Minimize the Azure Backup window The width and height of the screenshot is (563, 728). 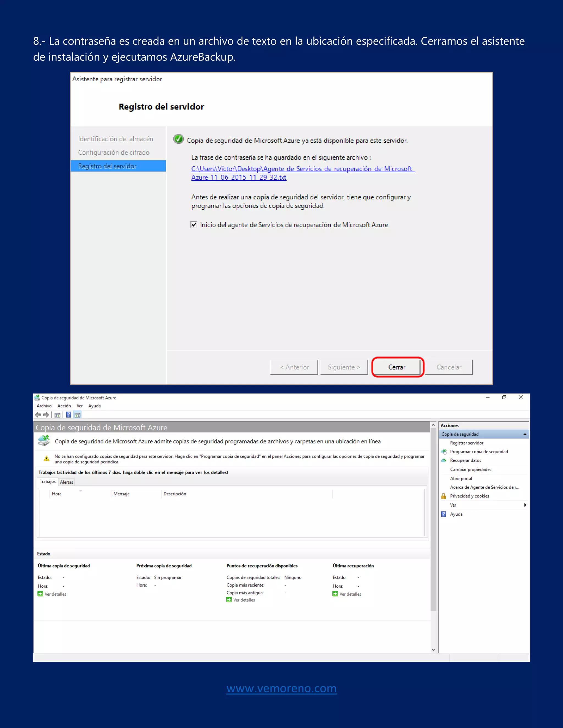(x=488, y=397)
